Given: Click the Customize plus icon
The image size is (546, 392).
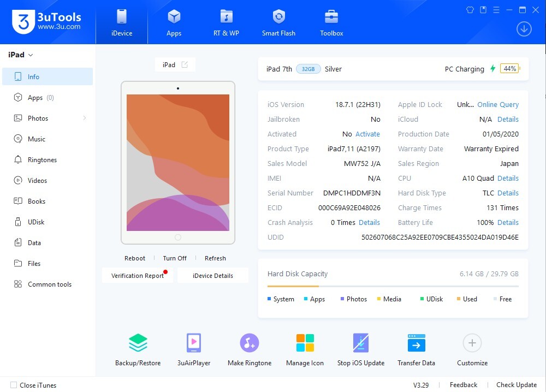Looking at the screenshot, I should 472,343.
